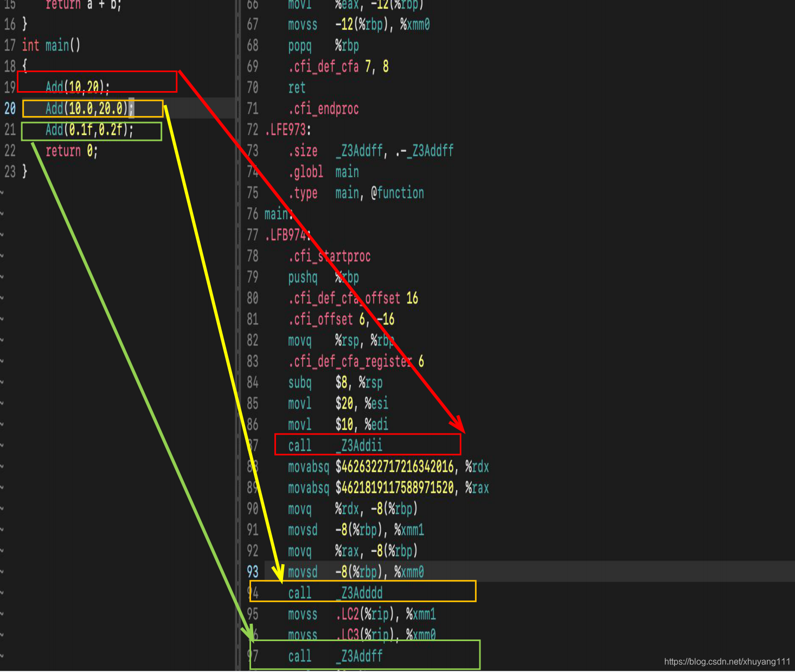This screenshot has height=672, width=795.
Task: Click line number 20 in the left pane
Action: (10, 108)
